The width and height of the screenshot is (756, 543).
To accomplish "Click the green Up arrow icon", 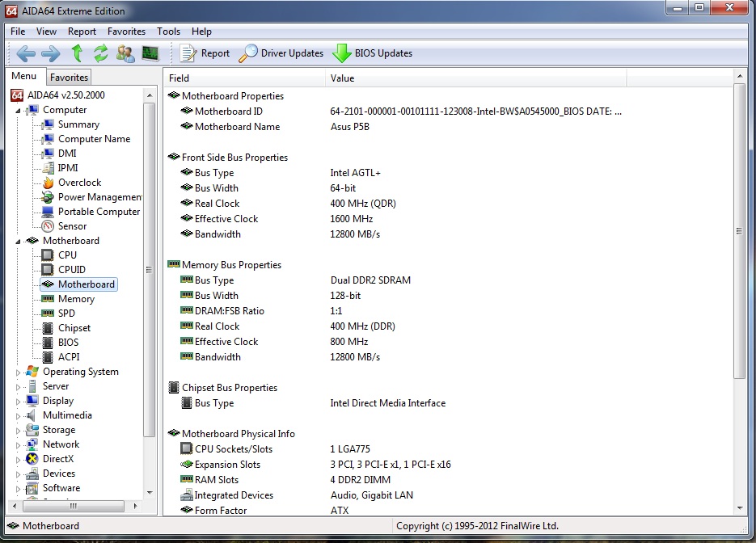I will [77, 53].
